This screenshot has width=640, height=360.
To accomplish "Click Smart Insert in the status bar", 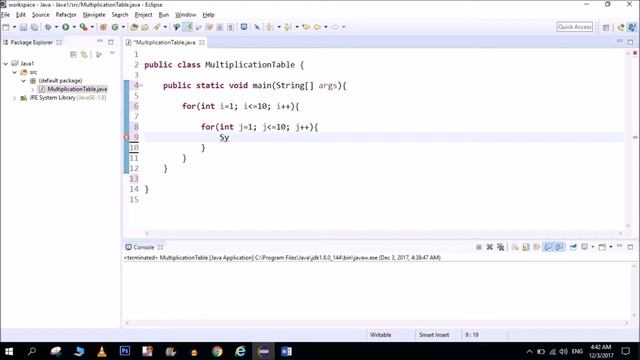I will (434, 335).
